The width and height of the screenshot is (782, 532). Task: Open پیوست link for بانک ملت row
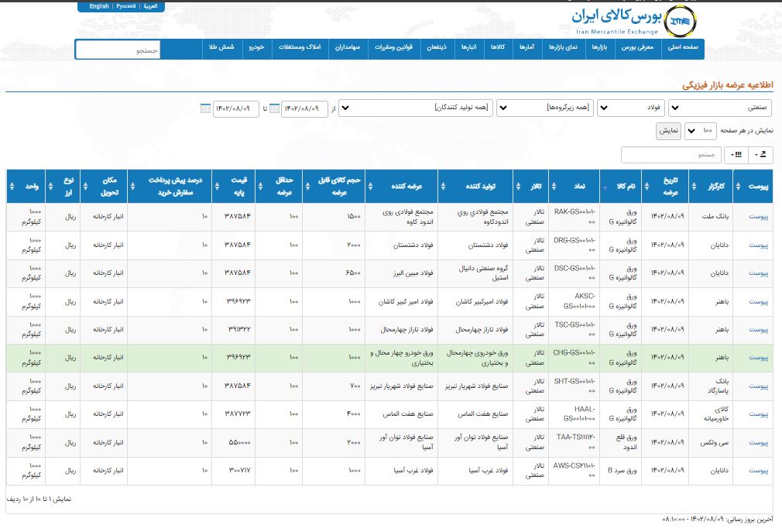[x=758, y=217]
